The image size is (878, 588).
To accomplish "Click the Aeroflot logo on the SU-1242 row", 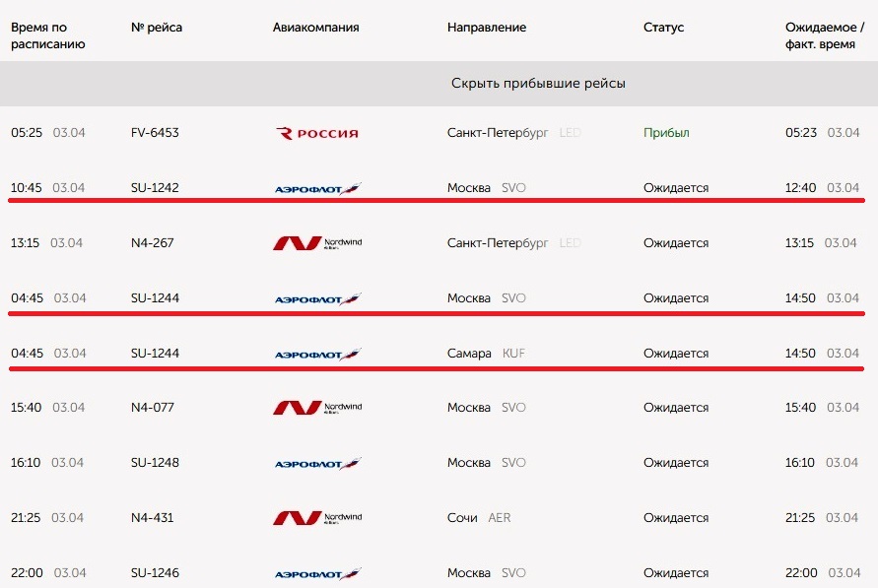I will point(317,188).
